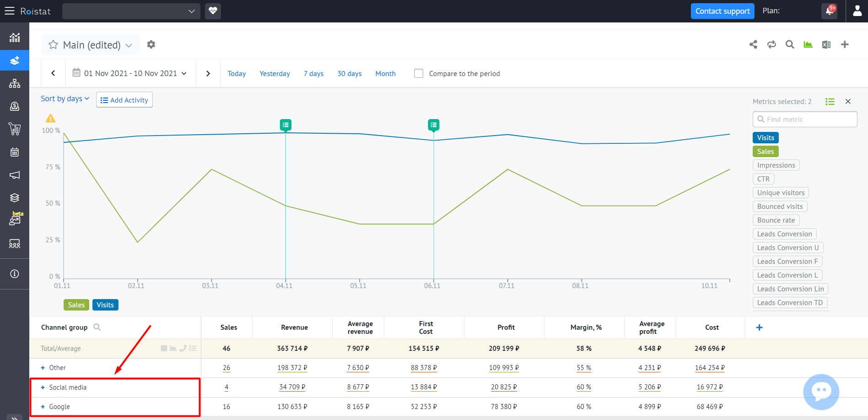Enable the Leads Conversion TD metric
Viewport: 868px width, 420px height.
click(790, 303)
